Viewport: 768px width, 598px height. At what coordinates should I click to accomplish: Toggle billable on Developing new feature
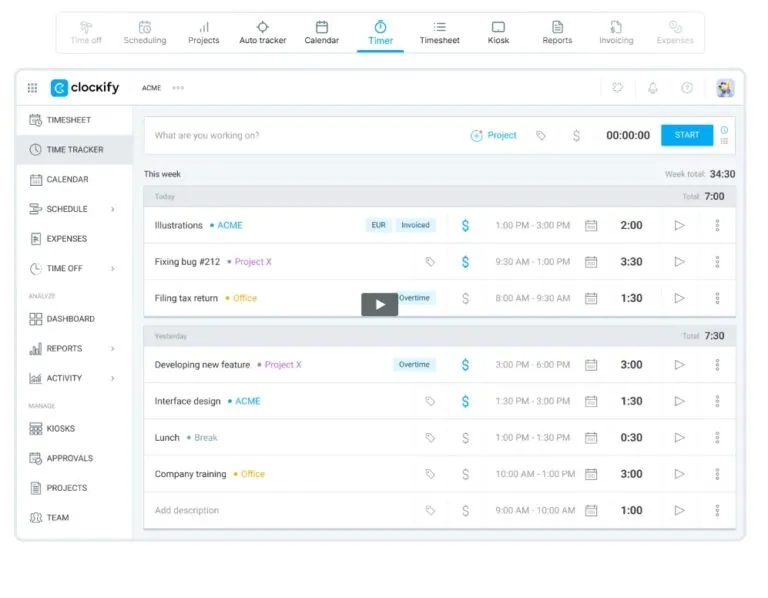coord(465,364)
